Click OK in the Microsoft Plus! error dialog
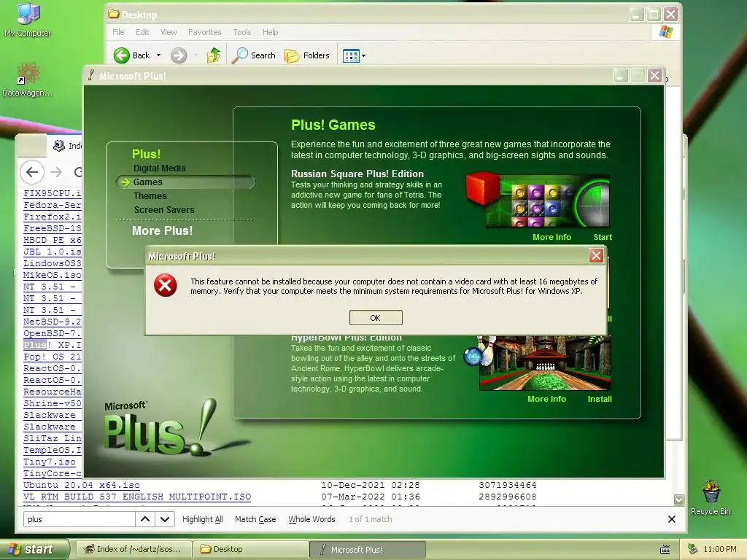 376,318
